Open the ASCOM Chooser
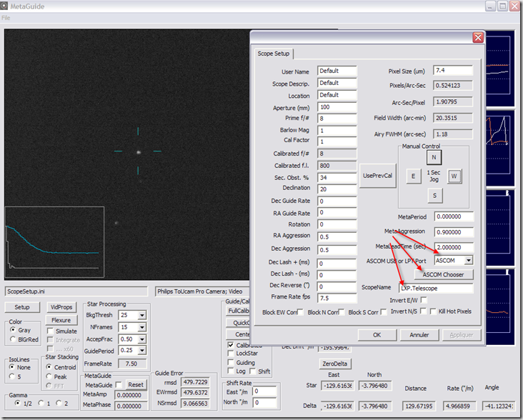Image resolution: width=523 pixels, height=420 pixels. pos(443,274)
